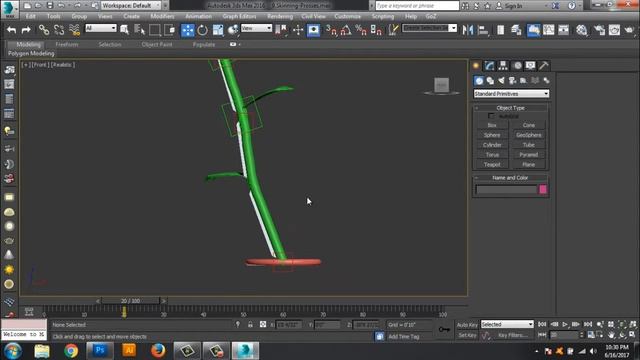This screenshot has height=360, width=640.
Task: Switch to the Freeform ribbon tab
Action: pos(67,44)
